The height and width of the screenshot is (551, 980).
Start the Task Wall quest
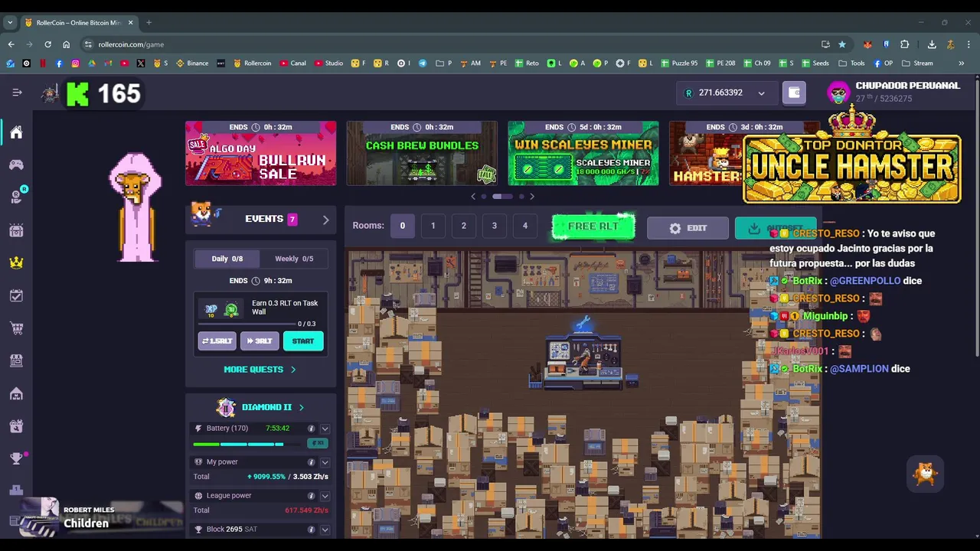(x=303, y=341)
